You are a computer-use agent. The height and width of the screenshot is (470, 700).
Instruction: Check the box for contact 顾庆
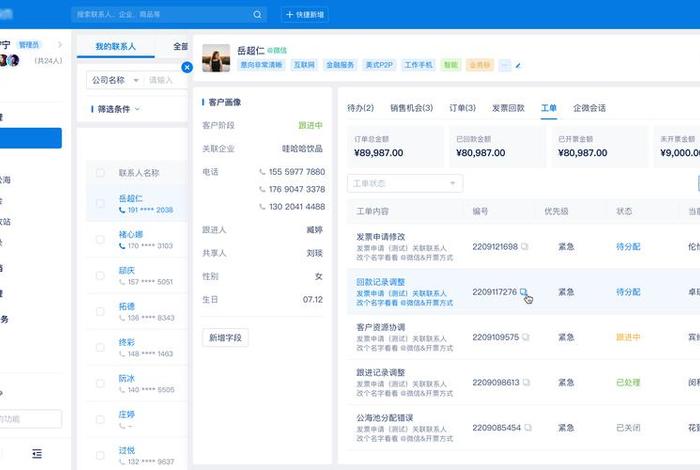pos(100,276)
